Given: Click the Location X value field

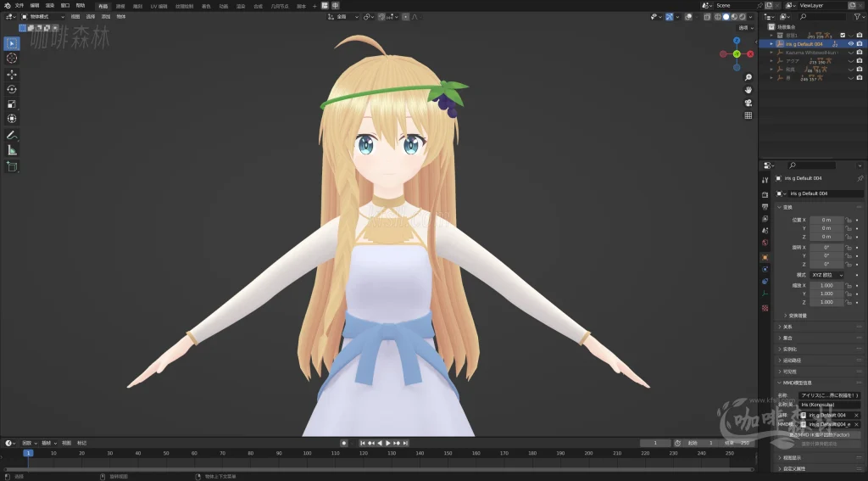Looking at the screenshot, I should point(826,220).
